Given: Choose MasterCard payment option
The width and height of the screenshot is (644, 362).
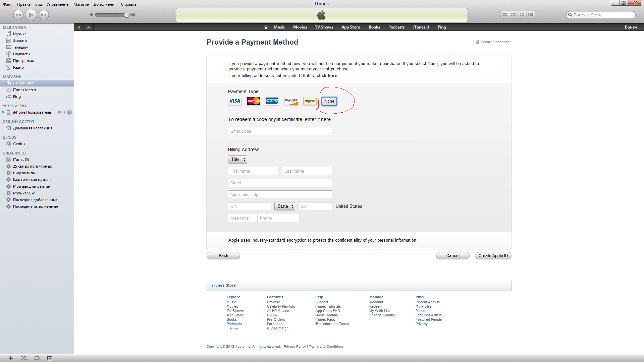Looking at the screenshot, I should click(254, 101).
